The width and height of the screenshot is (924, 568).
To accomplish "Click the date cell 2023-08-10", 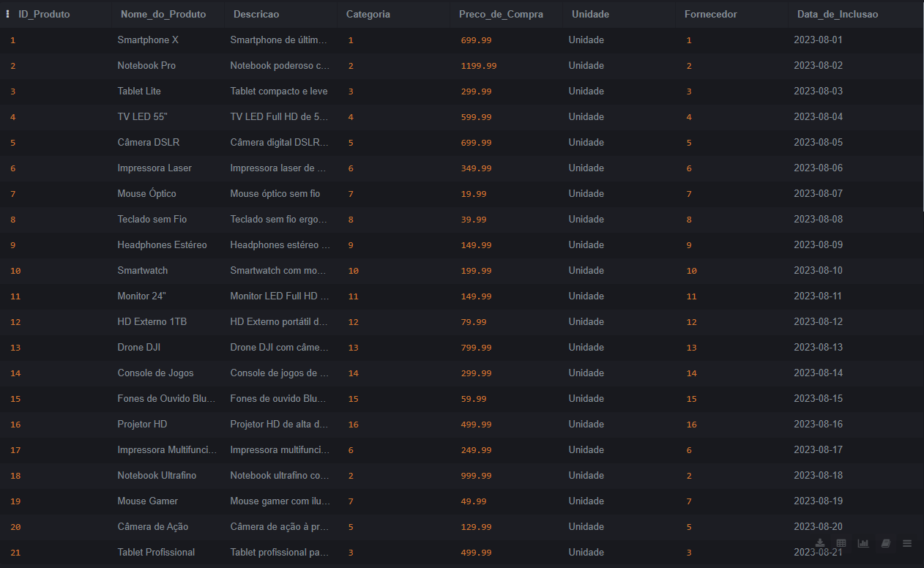I will [x=818, y=270].
